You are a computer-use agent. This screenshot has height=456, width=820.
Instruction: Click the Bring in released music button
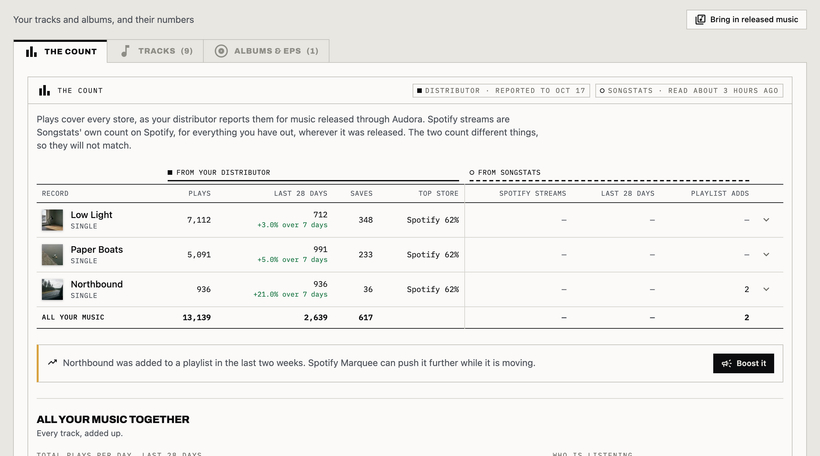pyautogui.click(x=746, y=19)
